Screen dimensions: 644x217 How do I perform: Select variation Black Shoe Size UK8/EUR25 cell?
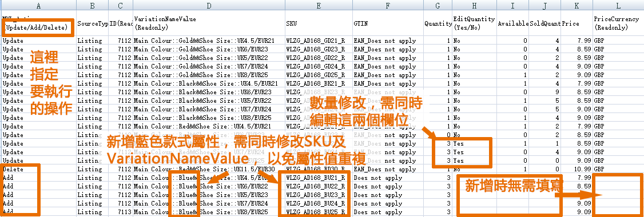click(x=209, y=118)
